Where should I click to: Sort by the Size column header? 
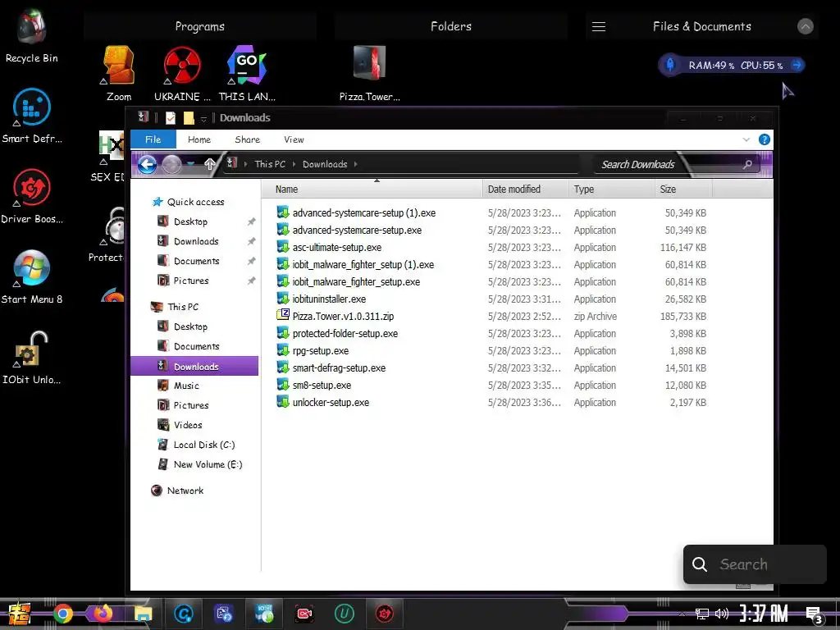tap(683, 189)
